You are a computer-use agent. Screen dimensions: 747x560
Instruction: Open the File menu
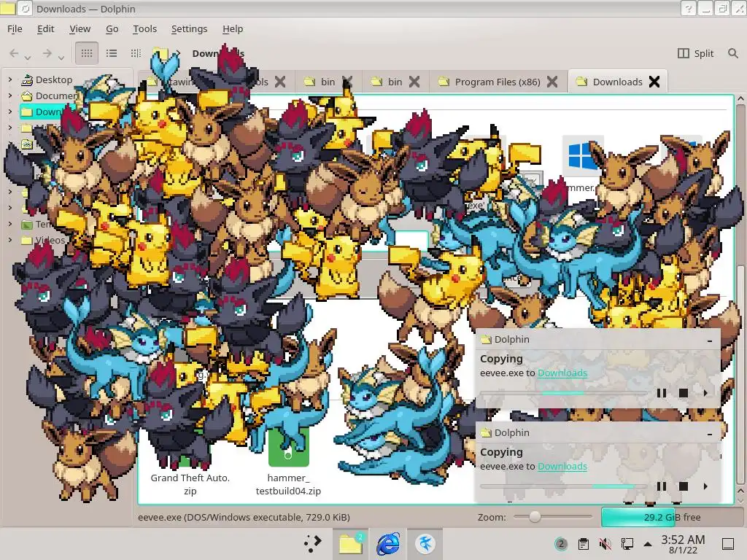(x=15, y=28)
